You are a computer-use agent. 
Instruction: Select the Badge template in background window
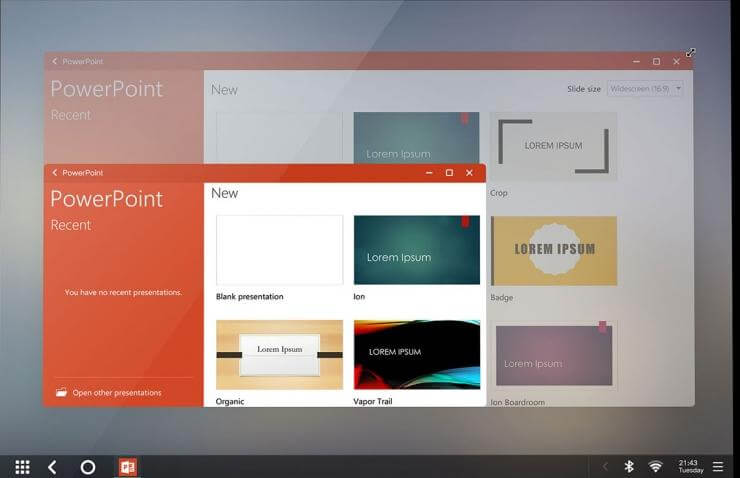point(554,251)
